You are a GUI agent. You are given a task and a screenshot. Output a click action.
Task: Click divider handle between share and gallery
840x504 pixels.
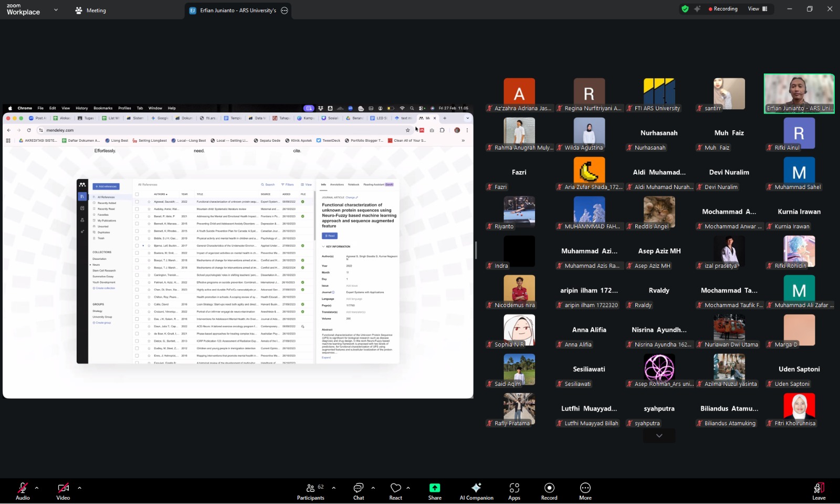click(476, 250)
